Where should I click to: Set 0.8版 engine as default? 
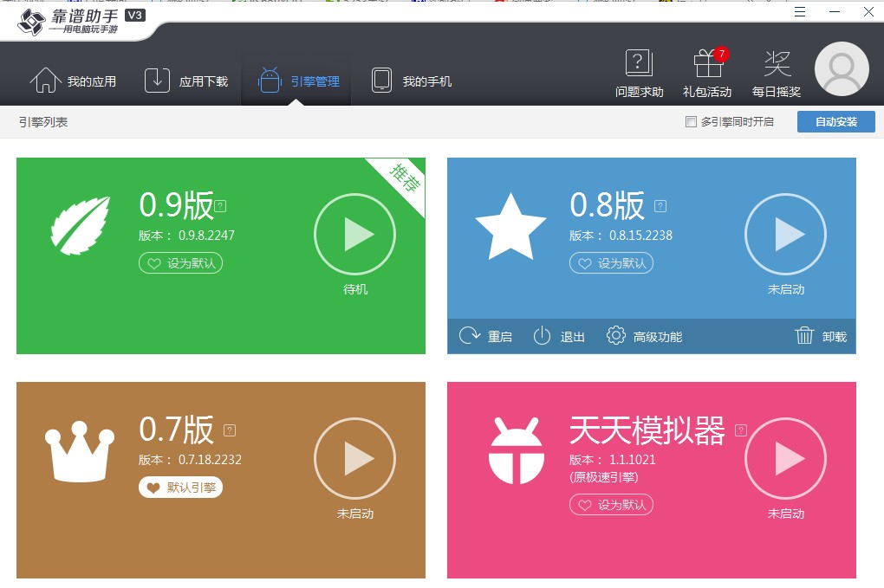coord(611,263)
